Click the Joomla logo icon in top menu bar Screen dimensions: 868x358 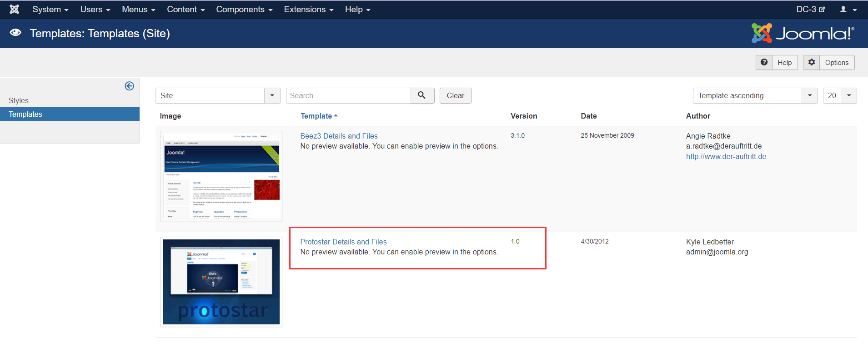[x=15, y=9]
